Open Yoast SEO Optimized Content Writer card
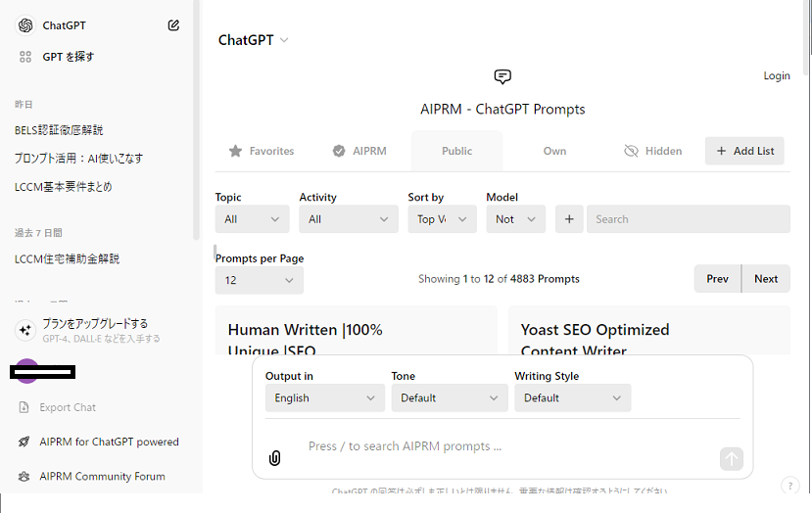 [x=649, y=330]
